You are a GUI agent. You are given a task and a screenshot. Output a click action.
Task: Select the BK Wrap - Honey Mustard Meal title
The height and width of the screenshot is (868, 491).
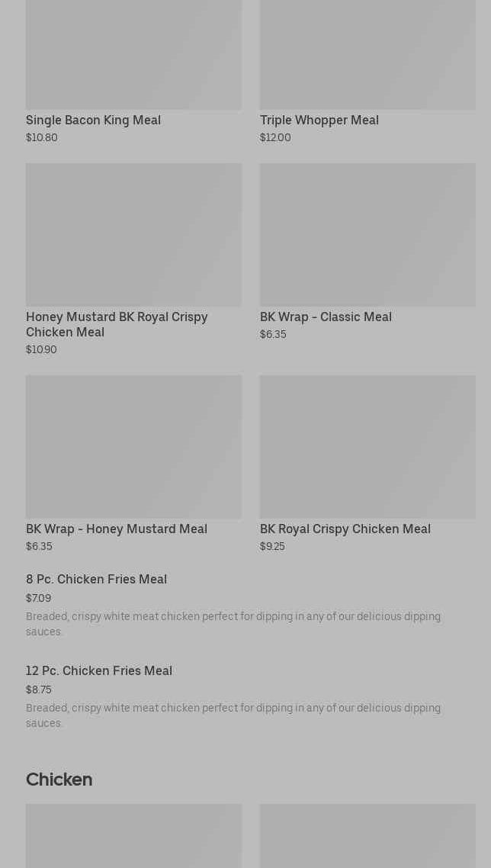[x=117, y=529]
